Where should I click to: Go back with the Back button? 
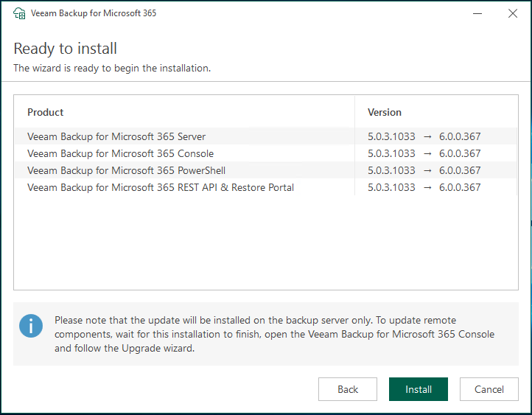tap(348, 389)
